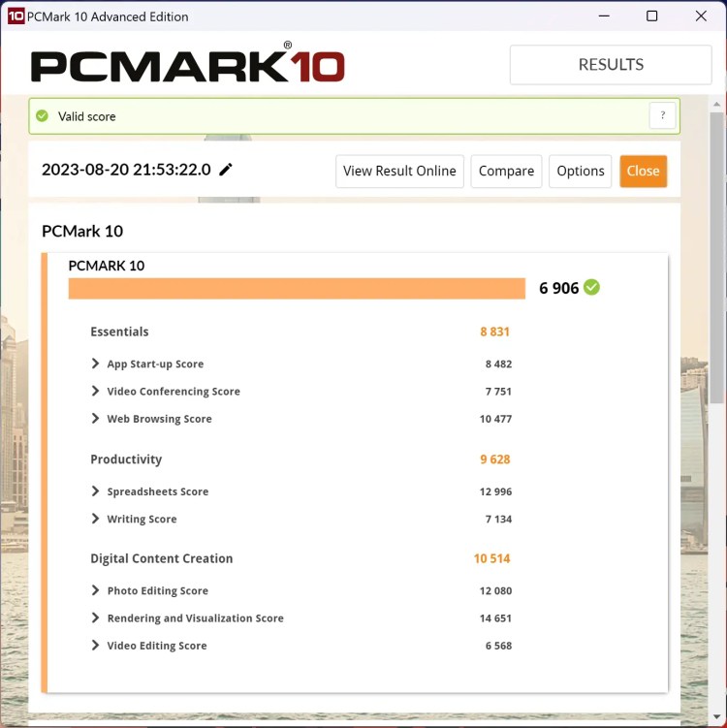Screen dimensions: 727x728
Task: Click the Productivity heading
Action: click(126, 459)
